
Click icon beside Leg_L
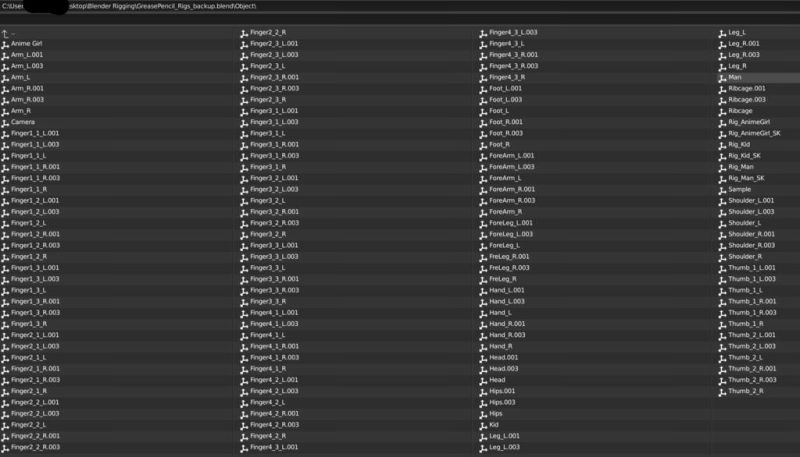tap(722, 33)
